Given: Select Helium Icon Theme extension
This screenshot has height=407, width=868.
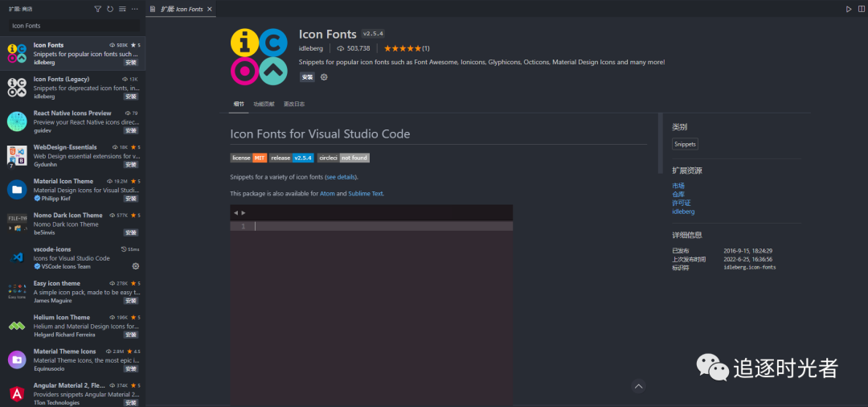Looking at the screenshot, I should tap(72, 326).
